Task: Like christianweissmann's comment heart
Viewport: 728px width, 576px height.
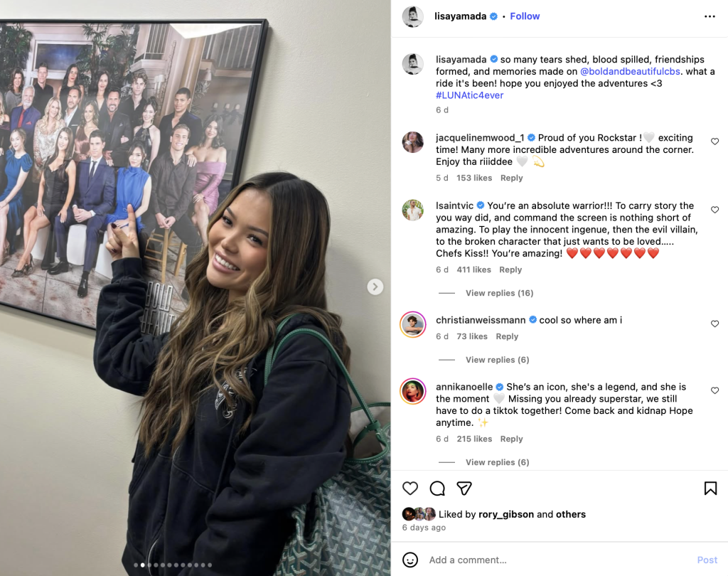Action: tap(715, 324)
